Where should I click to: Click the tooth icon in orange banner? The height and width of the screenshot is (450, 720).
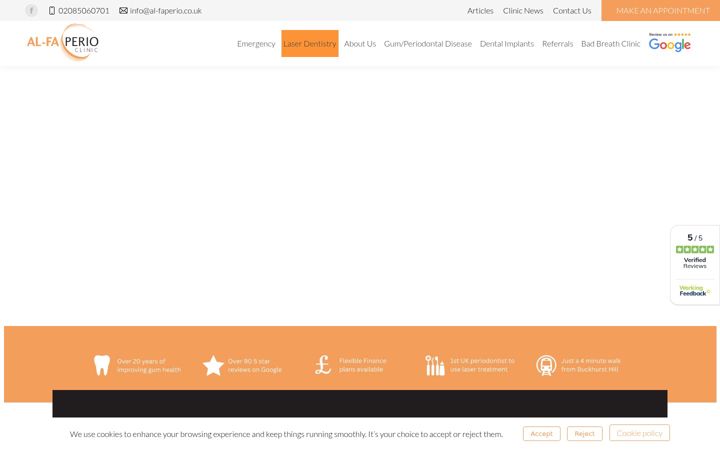point(102,365)
